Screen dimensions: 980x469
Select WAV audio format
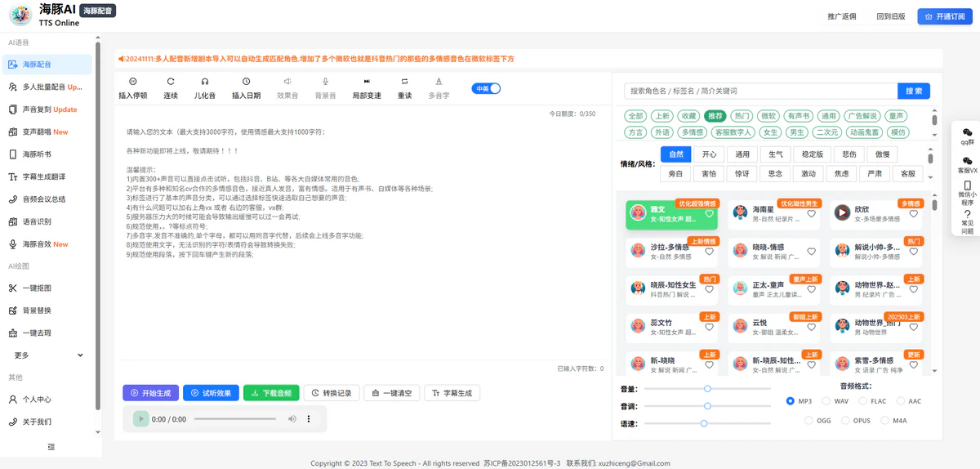point(826,401)
